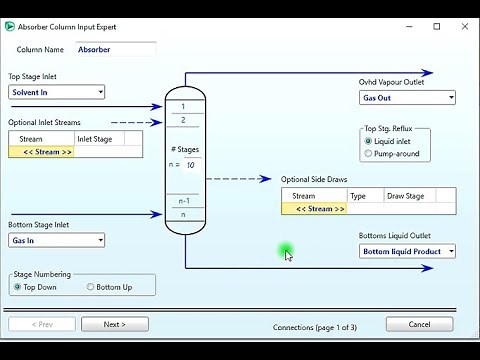The image size is (480, 360).
Task: Open the Top Stage Inlet dropdown
Action: click(57, 92)
